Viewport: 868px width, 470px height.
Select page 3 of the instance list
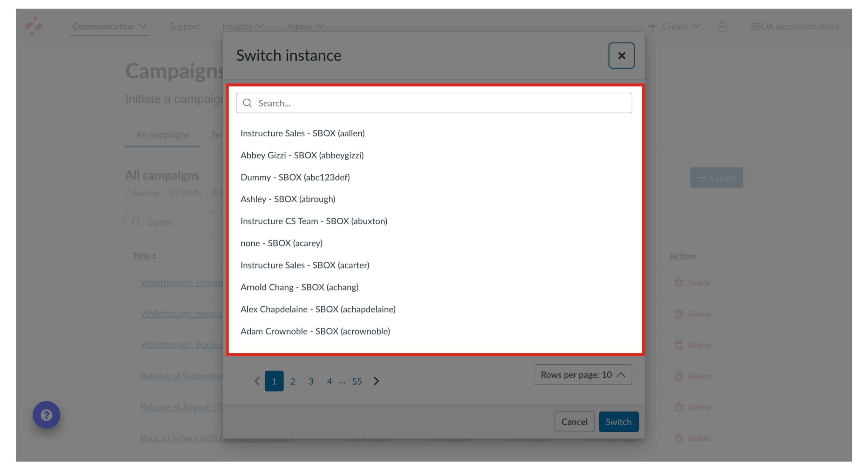pyautogui.click(x=311, y=381)
